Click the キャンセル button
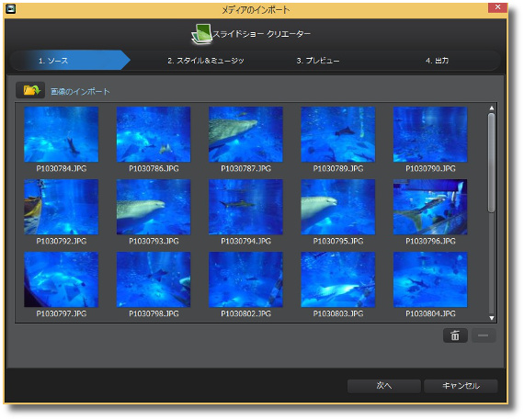Viewport: 524px width, 420px height. [461, 386]
